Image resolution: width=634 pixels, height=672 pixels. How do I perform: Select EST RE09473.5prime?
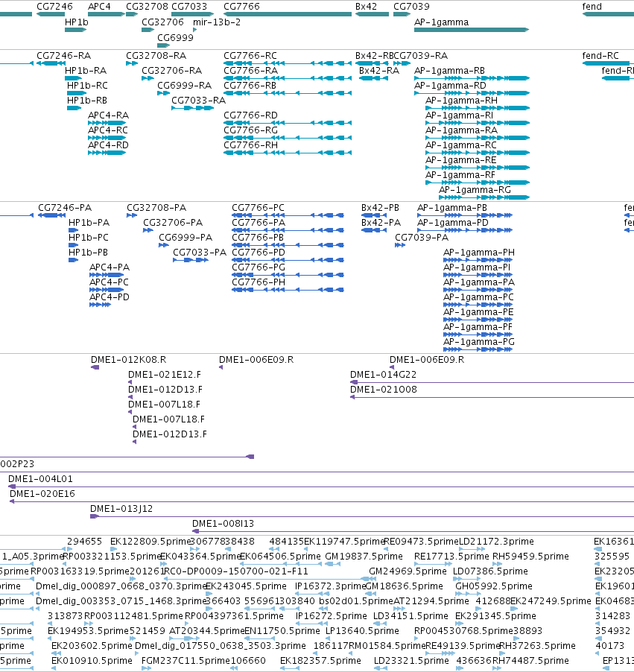(421, 542)
